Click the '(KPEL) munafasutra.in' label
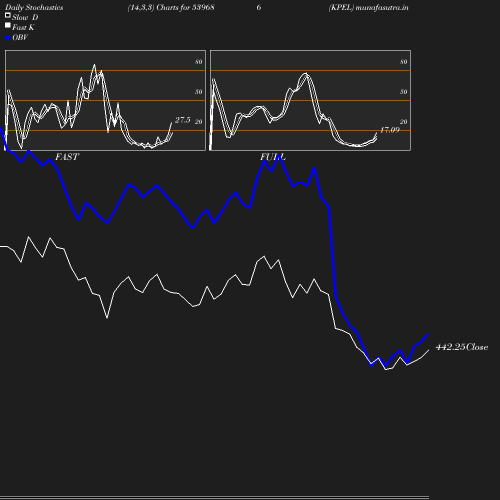 pos(368,8)
